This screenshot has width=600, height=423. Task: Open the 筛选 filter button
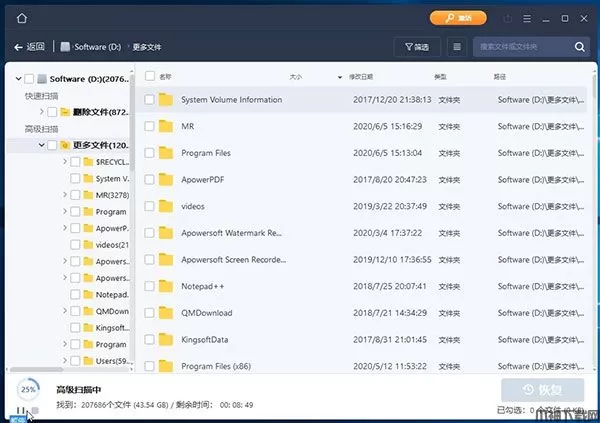pos(417,47)
